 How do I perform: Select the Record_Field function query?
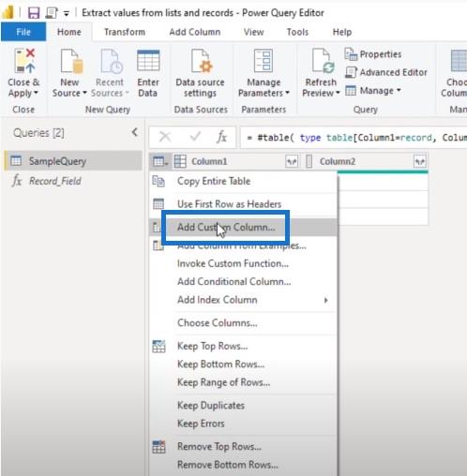coord(73,181)
